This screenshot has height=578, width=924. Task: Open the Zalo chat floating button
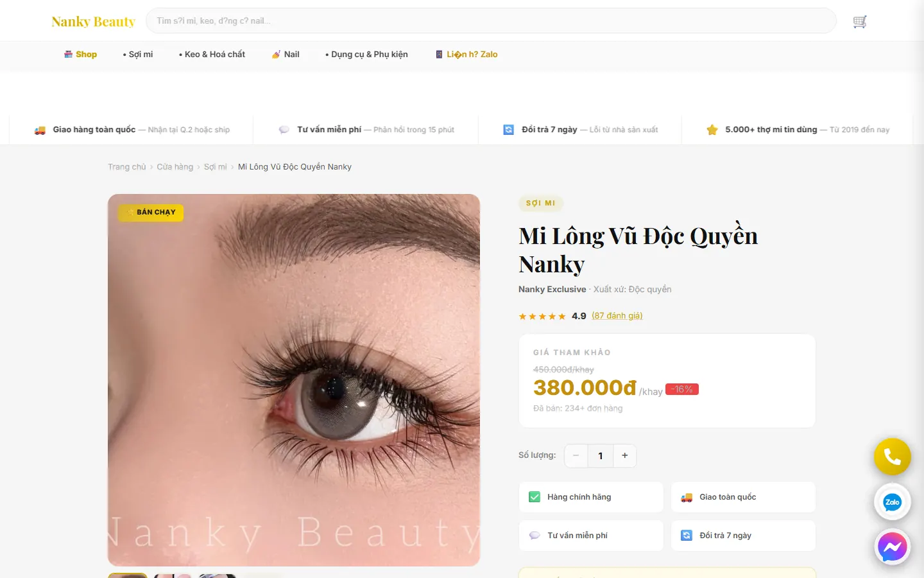click(x=892, y=502)
